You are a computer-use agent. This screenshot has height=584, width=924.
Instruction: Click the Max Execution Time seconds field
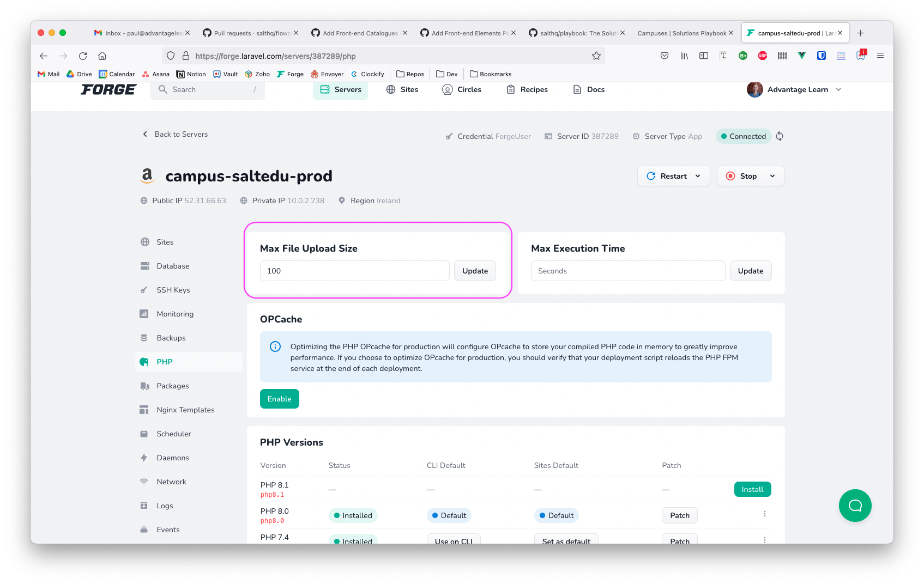[627, 271]
